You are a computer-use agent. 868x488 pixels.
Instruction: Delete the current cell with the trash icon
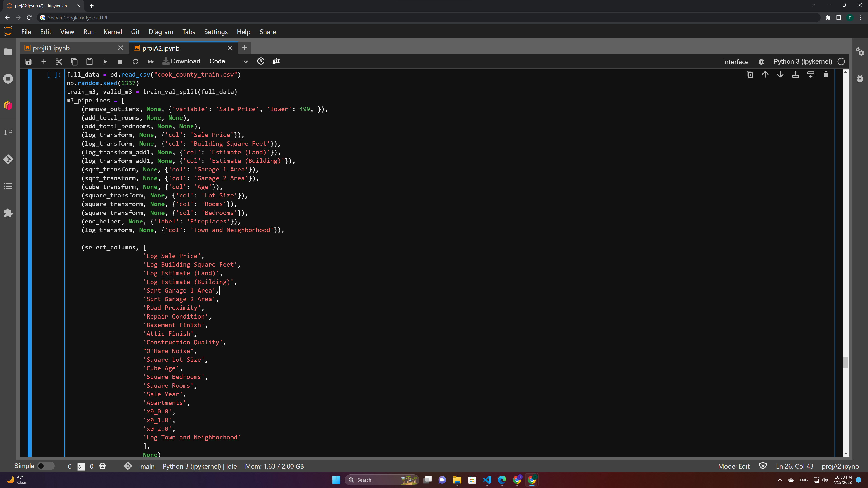point(826,74)
